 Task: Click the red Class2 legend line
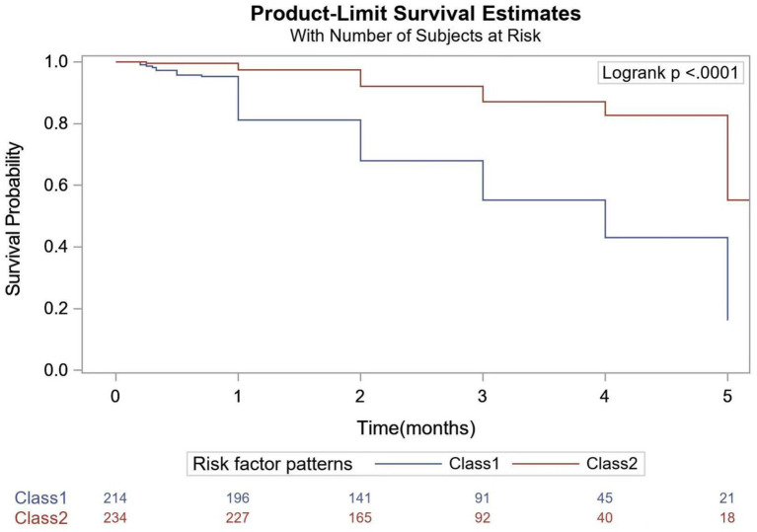click(x=546, y=464)
